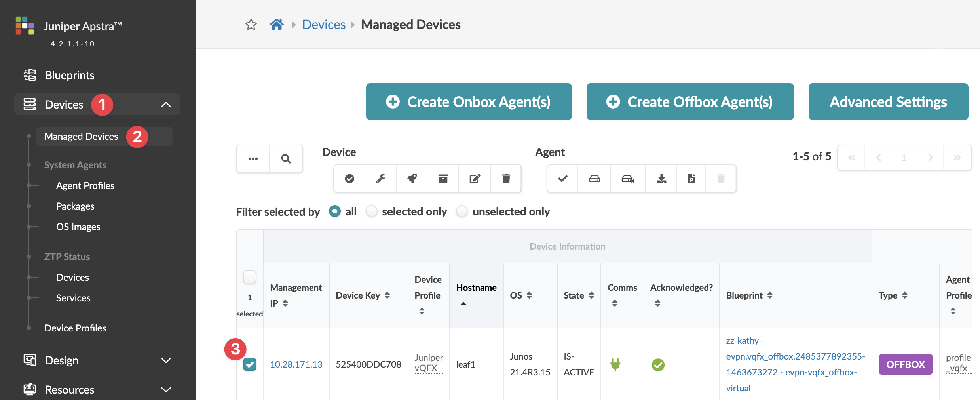980x400 pixels.
Task: Open Agent Profiles in sidebar
Action: tap(85, 185)
